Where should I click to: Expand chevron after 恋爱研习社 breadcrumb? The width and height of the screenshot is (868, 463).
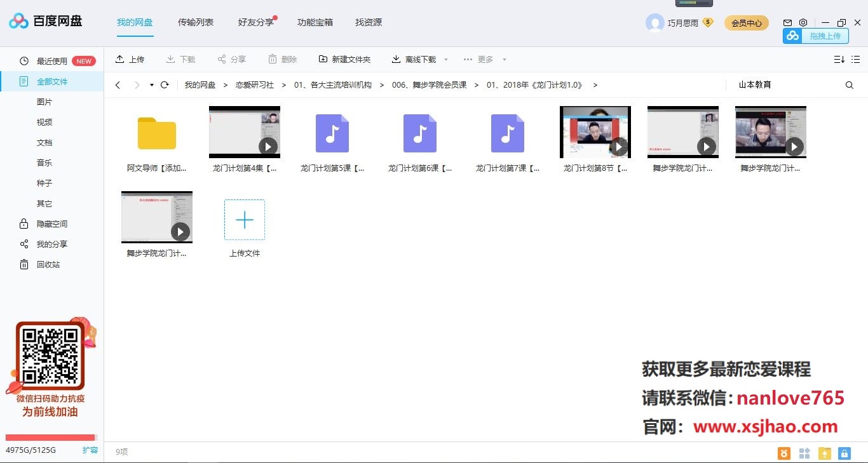pos(283,85)
